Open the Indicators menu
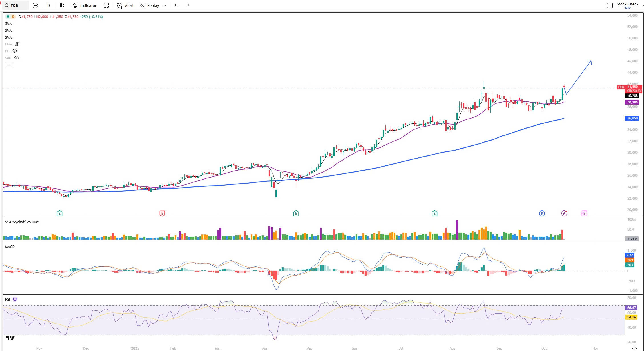The image size is (644, 351). pos(85,5)
